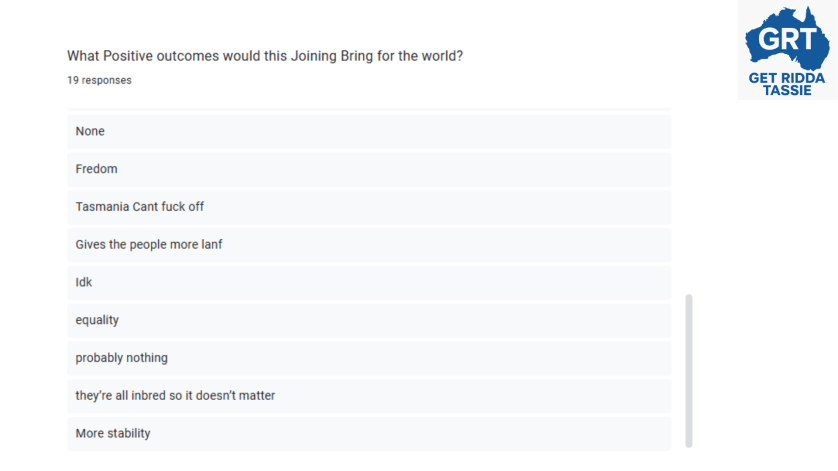Select the 'None' response row
838x471 pixels.
pos(369,131)
